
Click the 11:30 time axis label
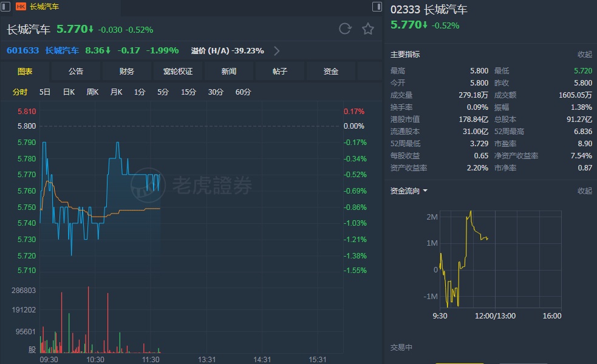pos(151,359)
